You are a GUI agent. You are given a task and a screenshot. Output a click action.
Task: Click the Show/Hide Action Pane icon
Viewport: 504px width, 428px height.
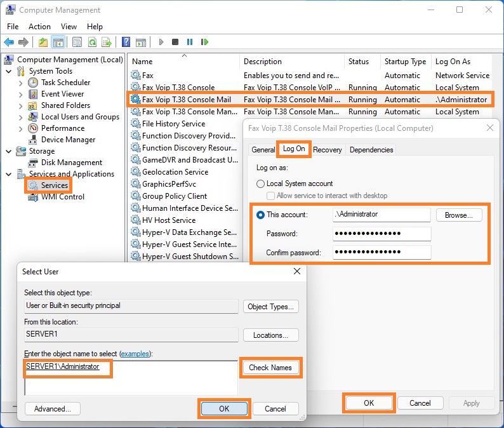click(141, 42)
